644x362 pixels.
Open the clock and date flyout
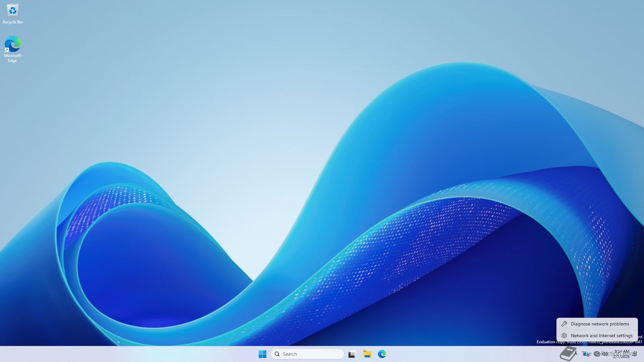pos(622,354)
